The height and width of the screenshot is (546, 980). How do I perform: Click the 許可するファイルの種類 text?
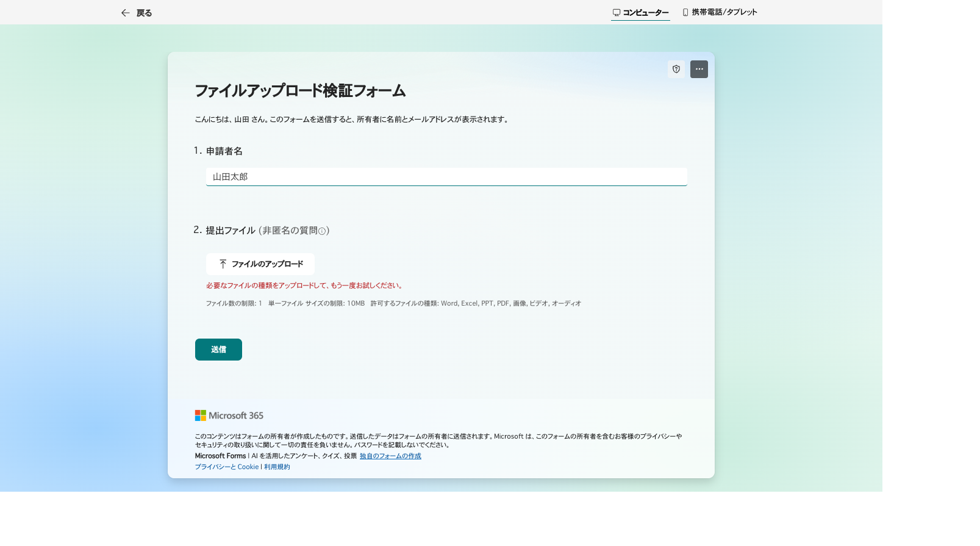click(x=476, y=303)
